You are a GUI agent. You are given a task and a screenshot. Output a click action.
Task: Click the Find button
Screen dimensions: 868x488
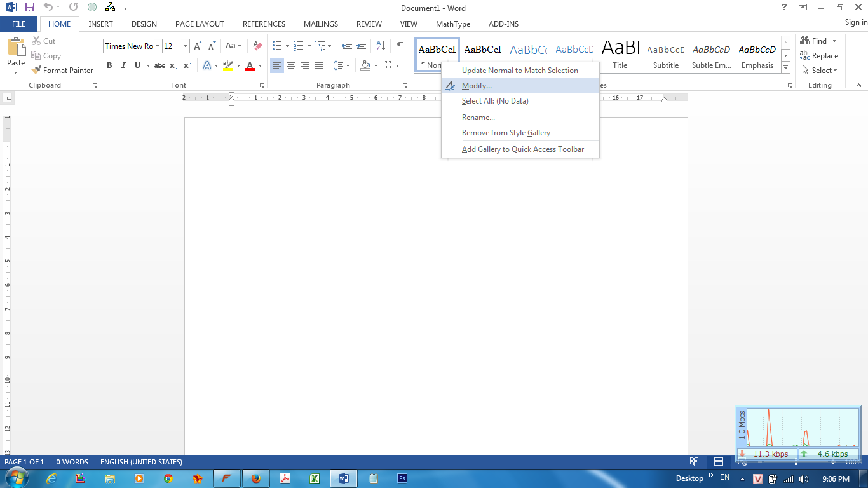click(814, 41)
